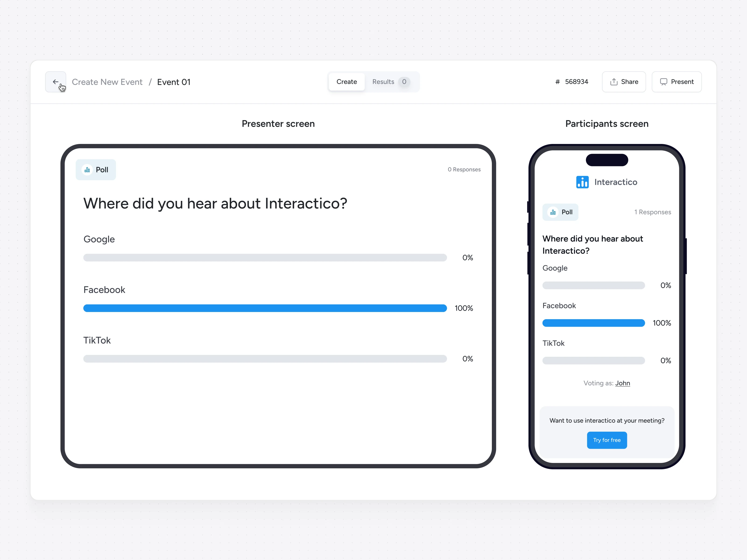Switch to the Create tab
Image resolution: width=747 pixels, height=560 pixels.
pyautogui.click(x=346, y=82)
